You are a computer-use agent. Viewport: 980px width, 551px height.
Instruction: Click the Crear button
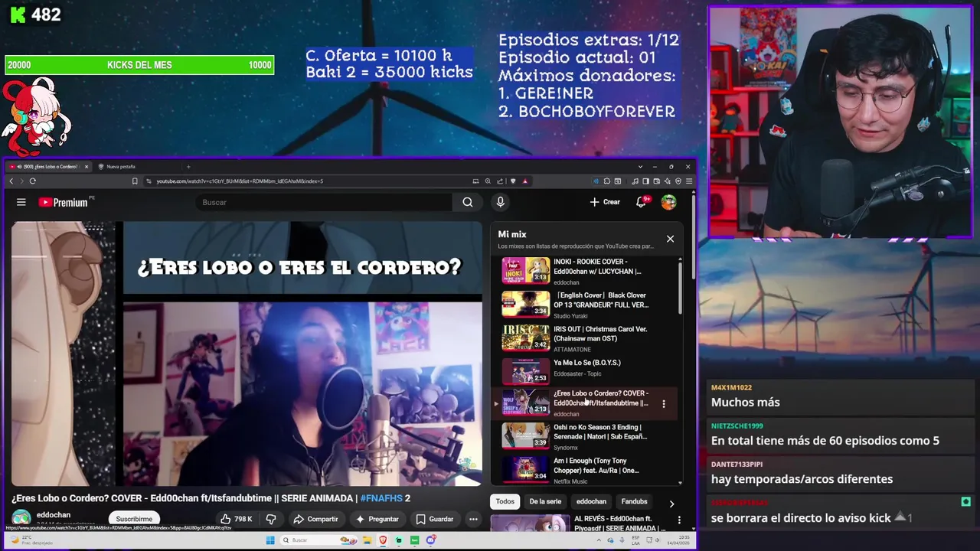pyautogui.click(x=605, y=202)
